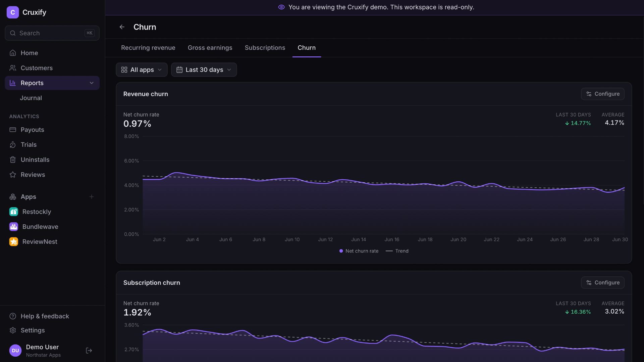Click Subscription churn 1.92% value
Image resolution: width=644 pixels, height=362 pixels.
137,313
